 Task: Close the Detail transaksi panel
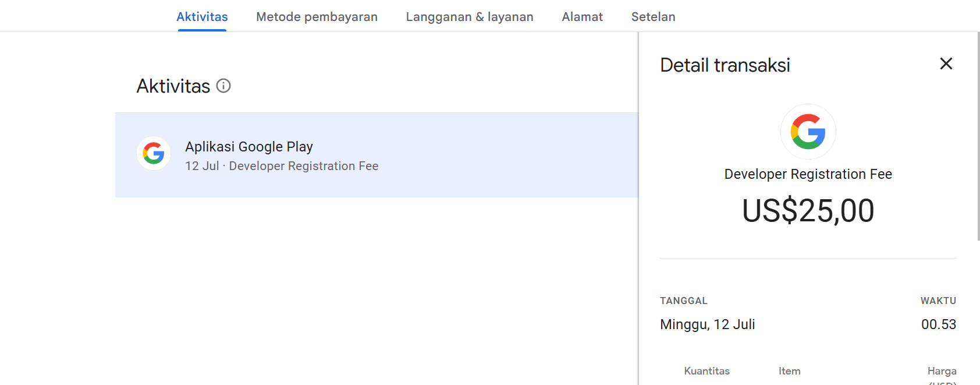[946, 63]
